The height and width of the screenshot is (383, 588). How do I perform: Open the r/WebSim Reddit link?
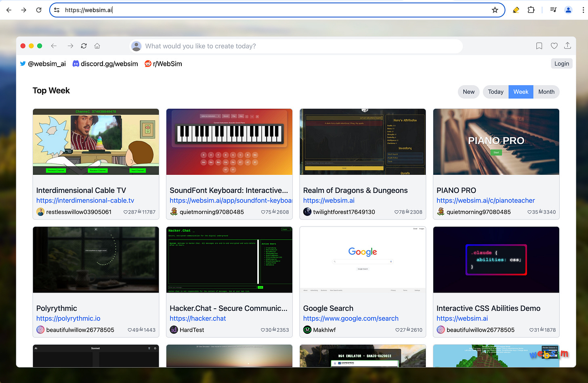pyautogui.click(x=163, y=64)
